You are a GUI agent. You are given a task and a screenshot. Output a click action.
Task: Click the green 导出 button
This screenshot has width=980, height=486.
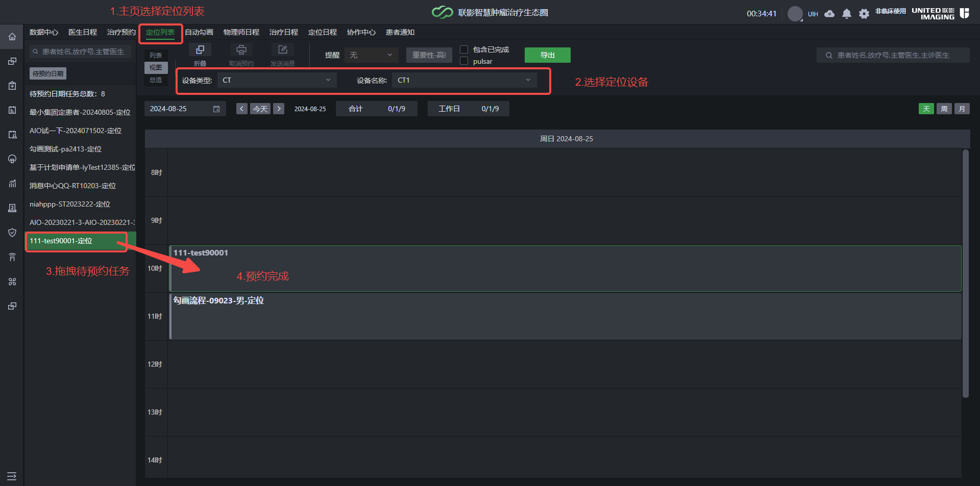coord(548,55)
